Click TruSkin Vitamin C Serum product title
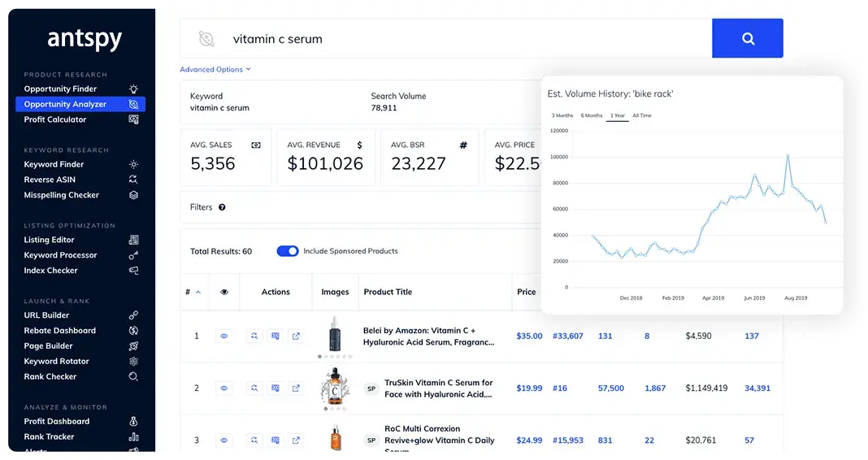Image resolution: width=868 pixels, height=460 pixels. click(438, 388)
